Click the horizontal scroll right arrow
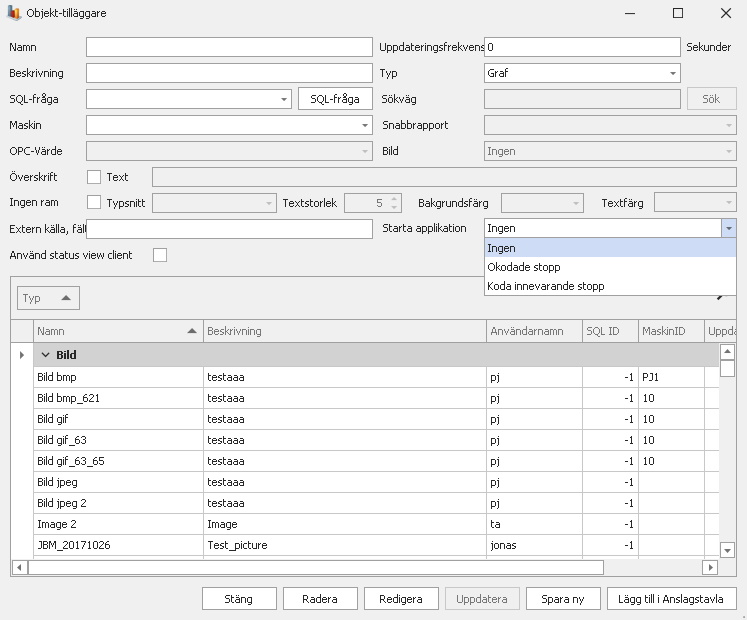Viewport: 747px width, 620px height. [x=710, y=567]
